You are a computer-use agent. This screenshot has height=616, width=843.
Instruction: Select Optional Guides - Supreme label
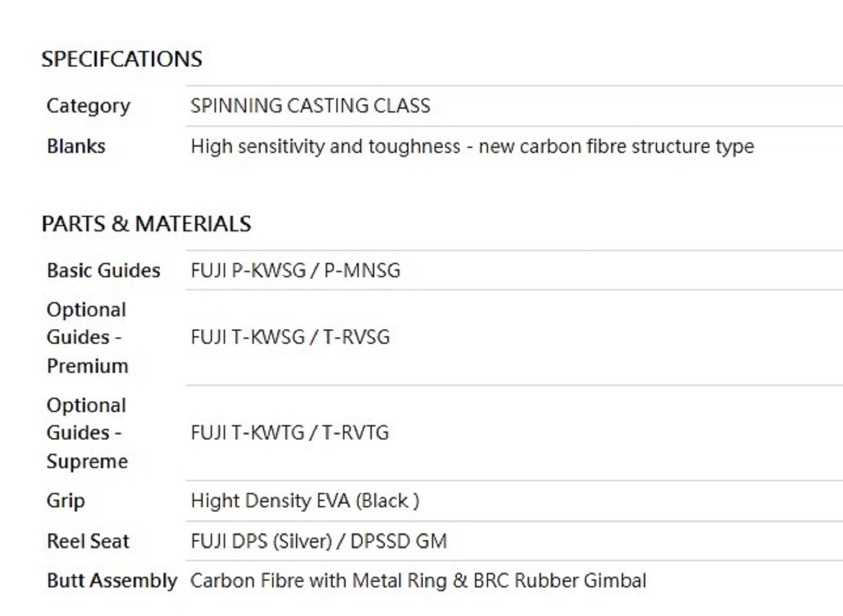(x=87, y=433)
